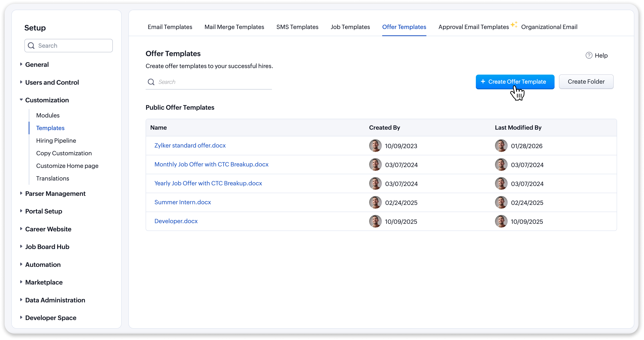The height and width of the screenshot is (340, 644).
Task: Click the Create Folder button
Action: click(586, 82)
